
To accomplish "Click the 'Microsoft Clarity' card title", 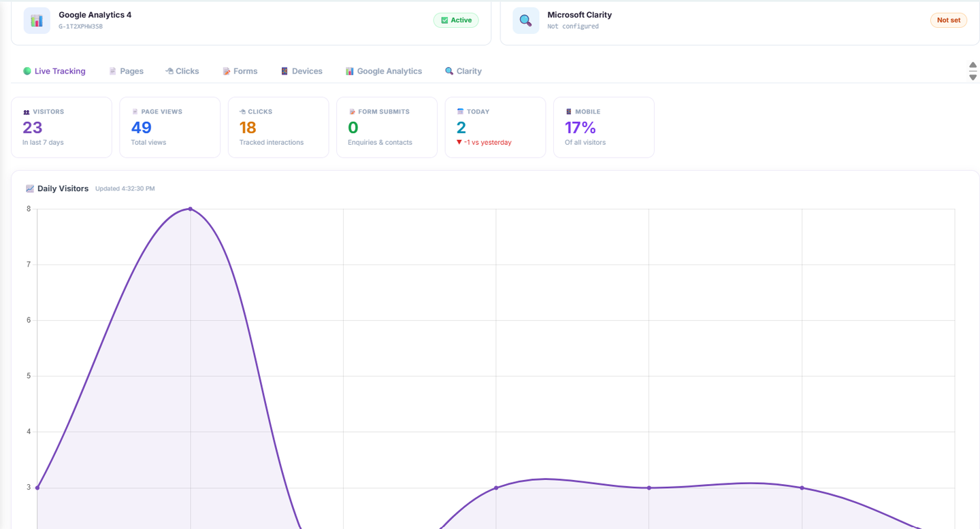I will coord(580,15).
